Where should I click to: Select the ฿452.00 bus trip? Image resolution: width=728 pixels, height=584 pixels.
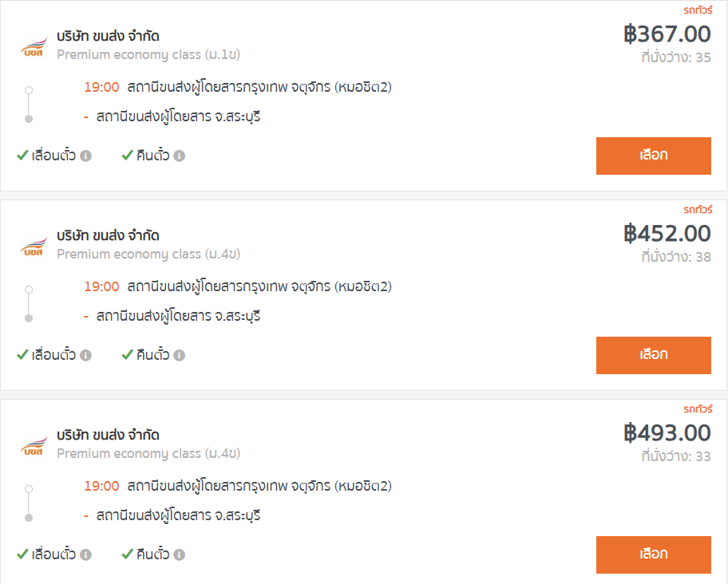(653, 355)
